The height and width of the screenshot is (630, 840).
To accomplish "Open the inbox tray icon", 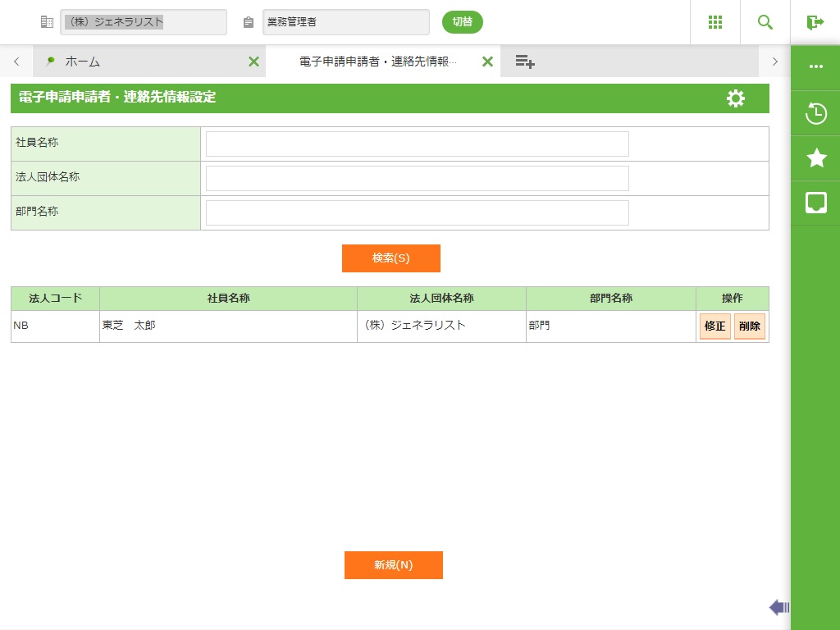I will coord(815,203).
